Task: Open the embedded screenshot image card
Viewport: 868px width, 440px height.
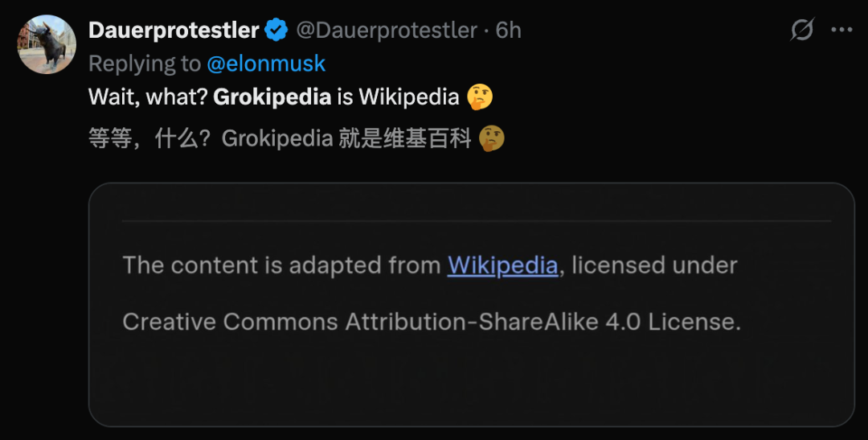Action: [471, 378]
